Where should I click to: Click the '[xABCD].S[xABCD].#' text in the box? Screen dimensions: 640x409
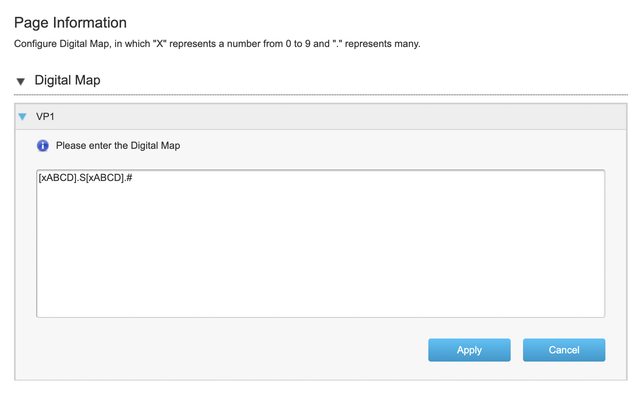86,180
